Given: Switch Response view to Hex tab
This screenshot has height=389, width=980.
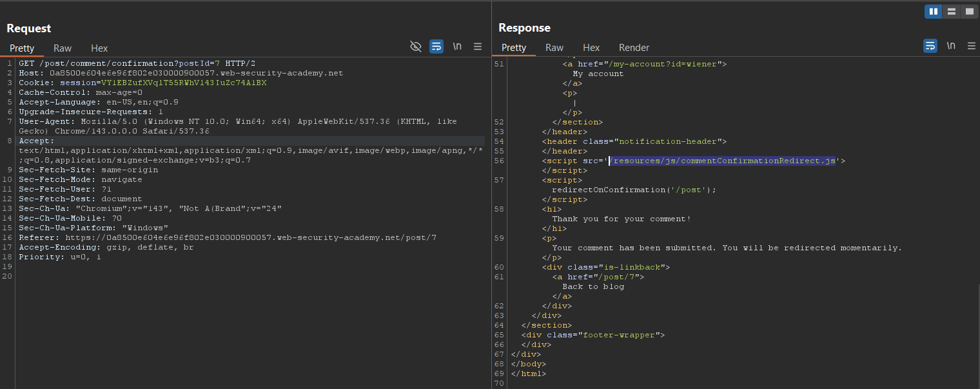Looking at the screenshot, I should click(x=591, y=48).
